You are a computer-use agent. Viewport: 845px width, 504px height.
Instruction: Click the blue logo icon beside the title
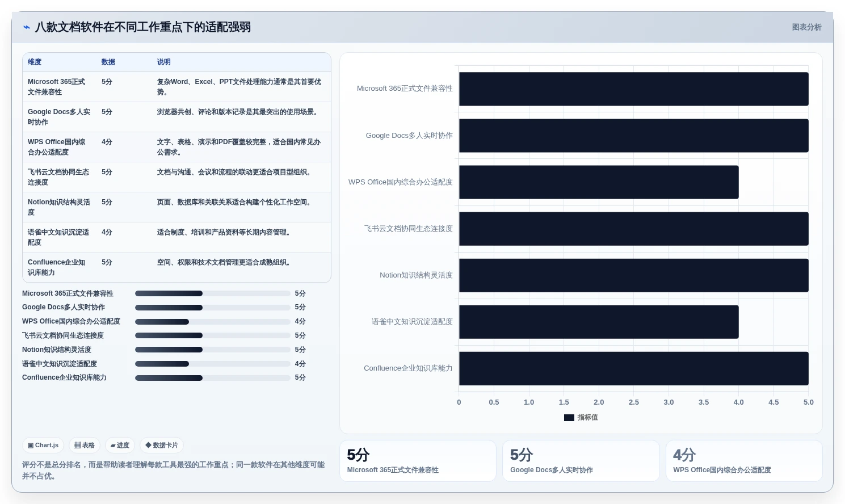coord(26,27)
